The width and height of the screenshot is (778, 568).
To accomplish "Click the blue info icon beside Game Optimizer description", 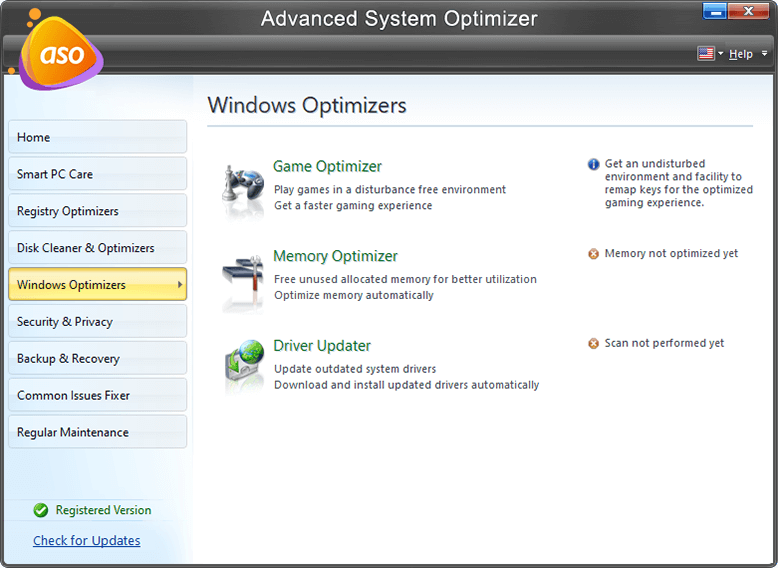I will [x=593, y=164].
